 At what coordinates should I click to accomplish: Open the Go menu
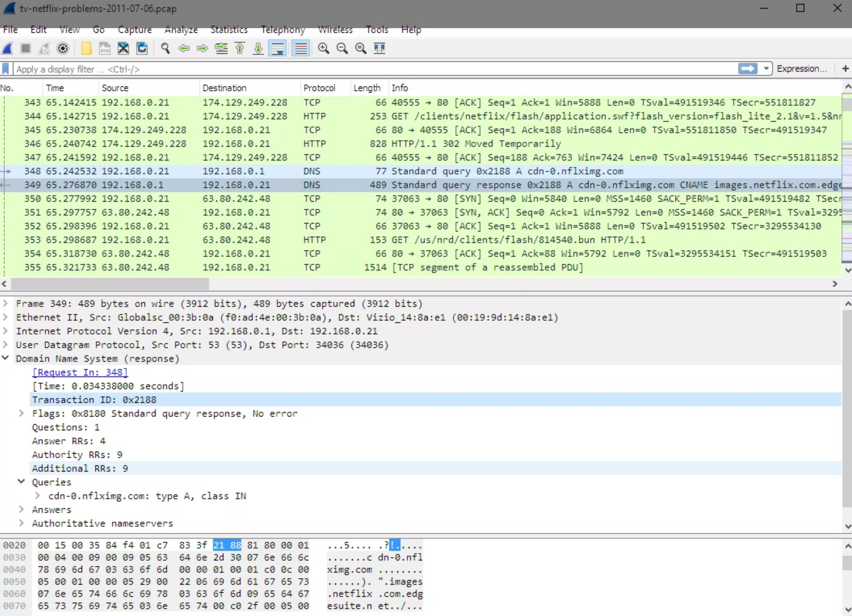click(x=98, y=30)
